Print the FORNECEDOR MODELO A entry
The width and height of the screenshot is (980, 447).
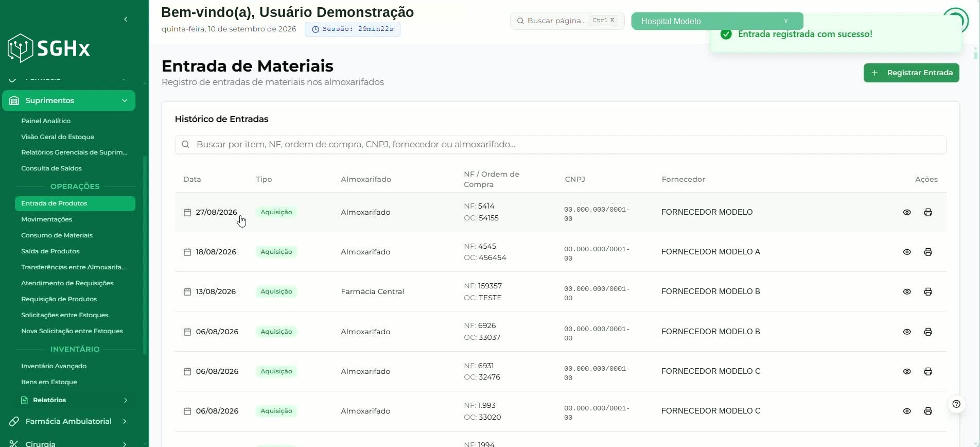[928, 252]
